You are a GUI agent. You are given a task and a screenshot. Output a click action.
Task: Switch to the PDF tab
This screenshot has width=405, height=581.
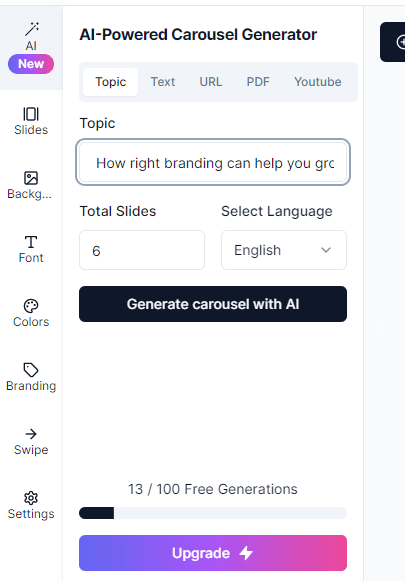[258, 82]
